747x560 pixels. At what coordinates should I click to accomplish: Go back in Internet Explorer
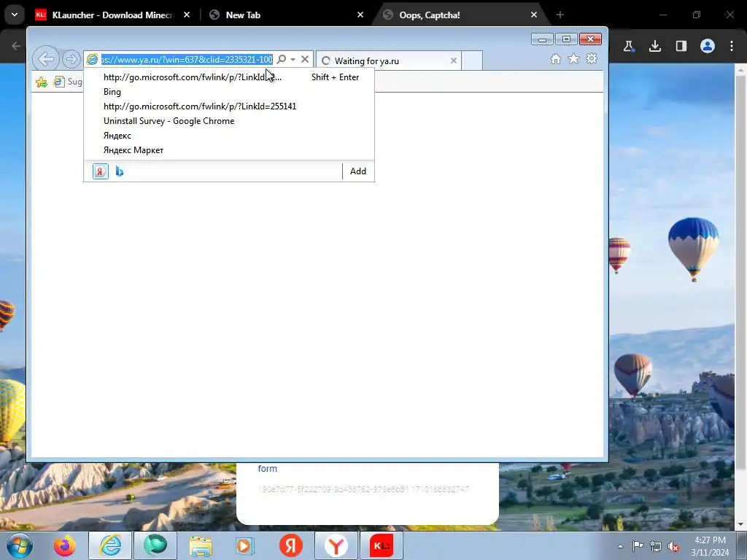46,59
